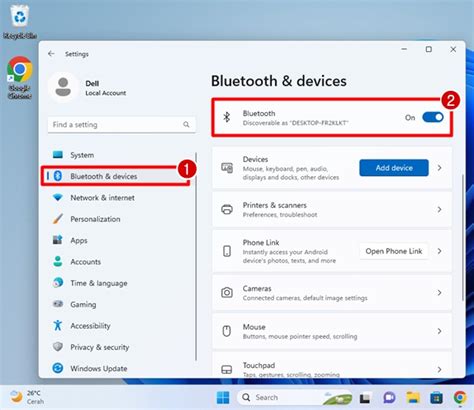
Task: Click the Printers & scanners title
Action: point(274,205)
